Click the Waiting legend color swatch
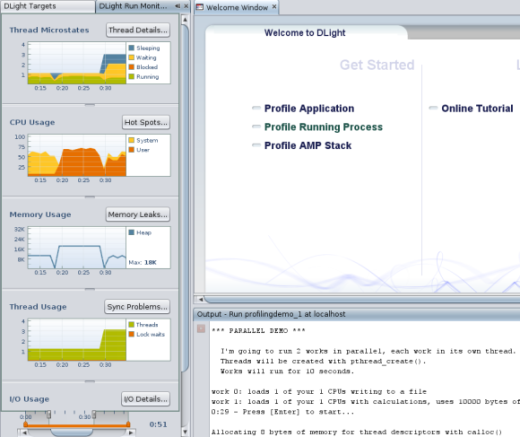 click(131, 58)
